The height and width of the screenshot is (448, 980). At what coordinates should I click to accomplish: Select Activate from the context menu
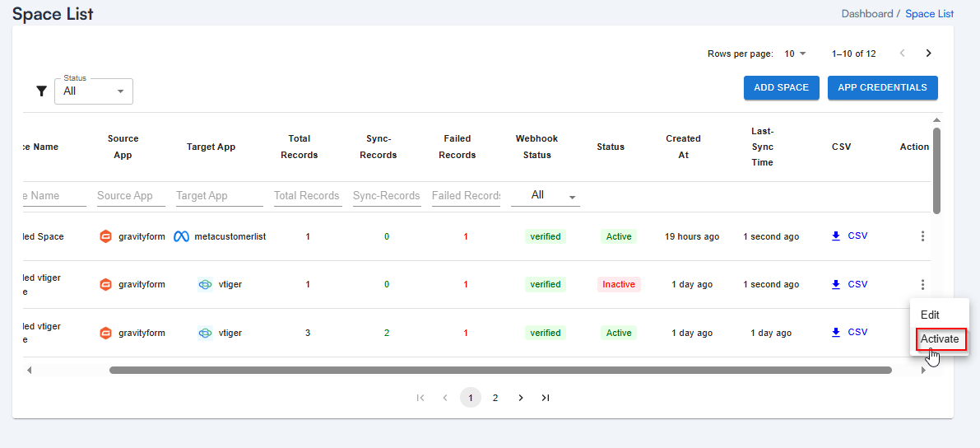coord(939,339)
